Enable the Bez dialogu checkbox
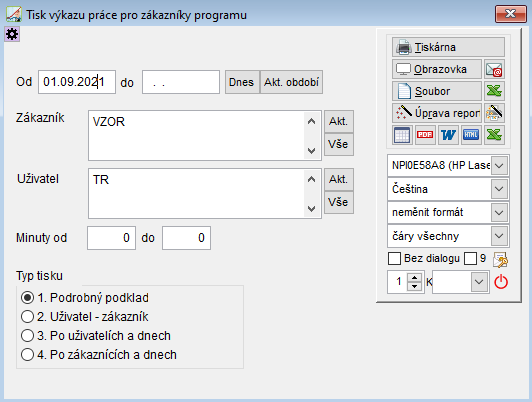Screen dimensions: 532x402 [x=394, y=259]
